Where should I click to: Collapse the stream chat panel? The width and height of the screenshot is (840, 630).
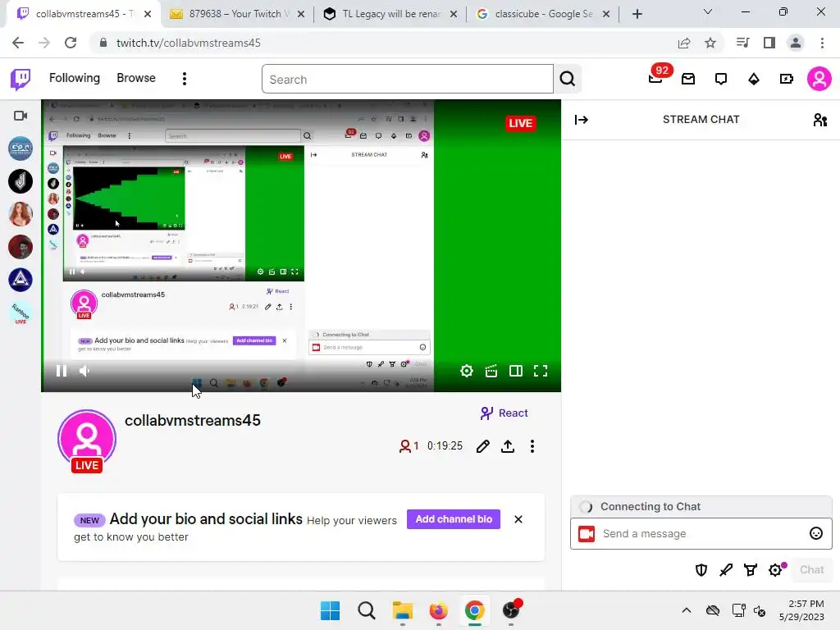[x=582, y=120]
